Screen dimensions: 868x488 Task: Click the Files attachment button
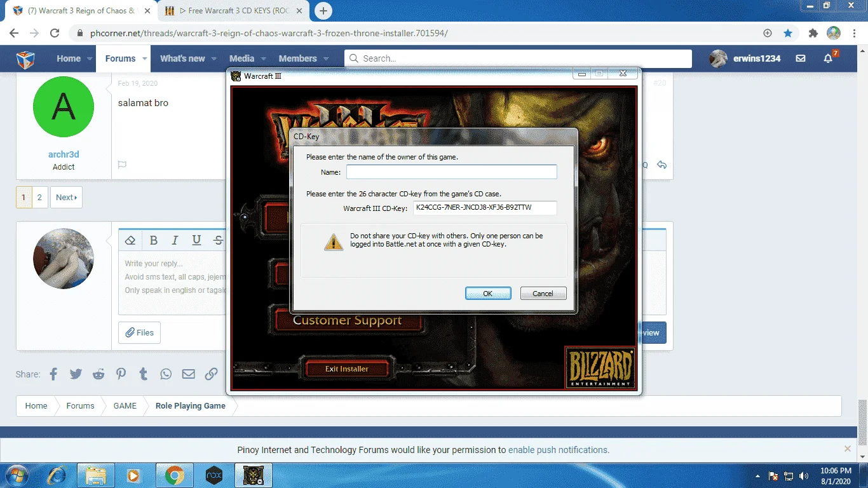click(139, 332)
